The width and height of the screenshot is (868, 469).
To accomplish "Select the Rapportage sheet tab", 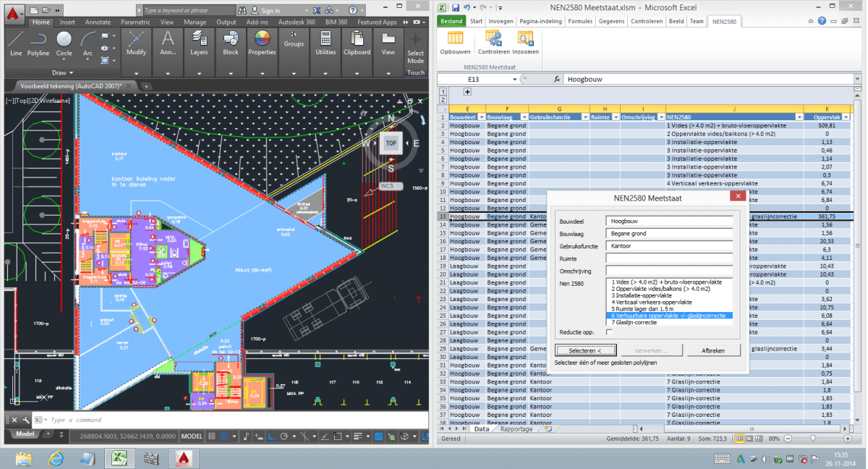I will pos(516,429).
